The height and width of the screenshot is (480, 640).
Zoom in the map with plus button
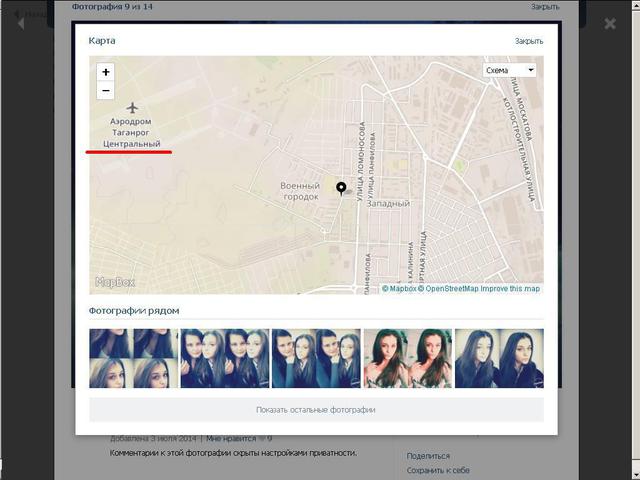point(106,72)
